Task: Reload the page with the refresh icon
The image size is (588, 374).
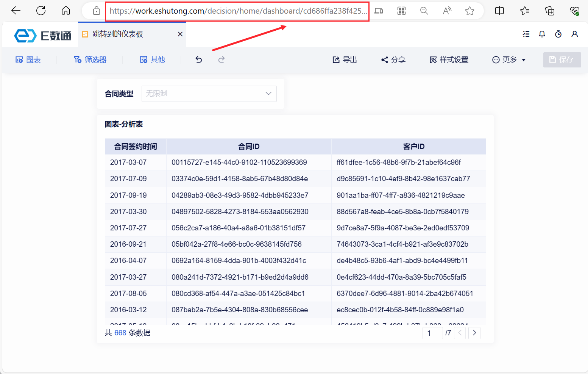Action: (41, 11)
